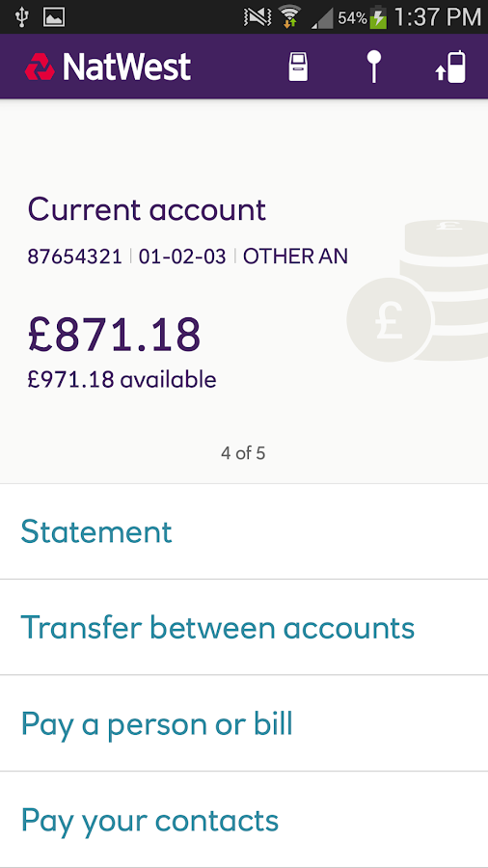The width and height of the screenshot is (488, 868).
Task: Tap the battery charging icon
Action: [378, 17]
